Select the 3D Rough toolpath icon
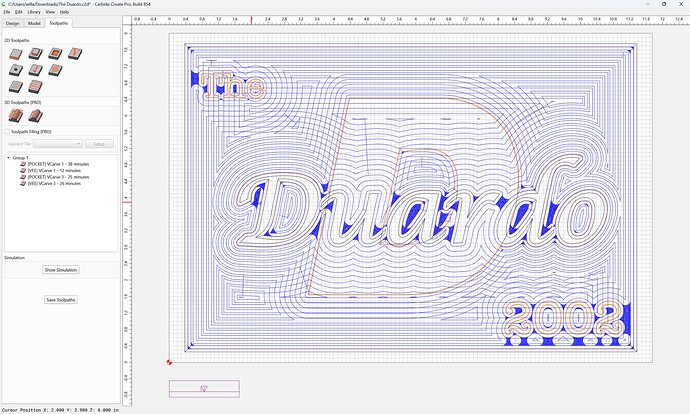Screen dimensions: 690x414 (x=16, y=116)
